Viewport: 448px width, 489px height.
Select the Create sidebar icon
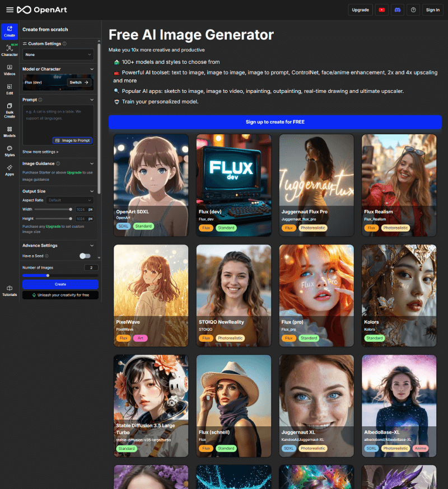pos(10,31)
